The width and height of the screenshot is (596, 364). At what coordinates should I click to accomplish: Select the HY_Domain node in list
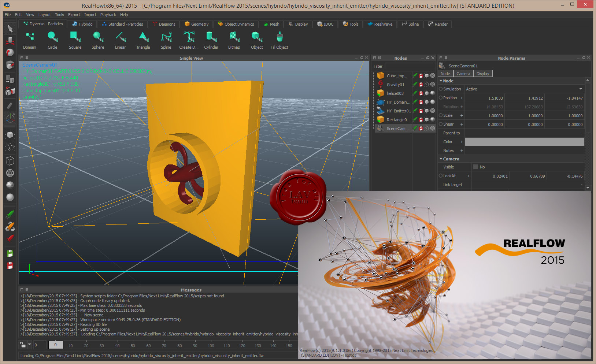[398, 102]
